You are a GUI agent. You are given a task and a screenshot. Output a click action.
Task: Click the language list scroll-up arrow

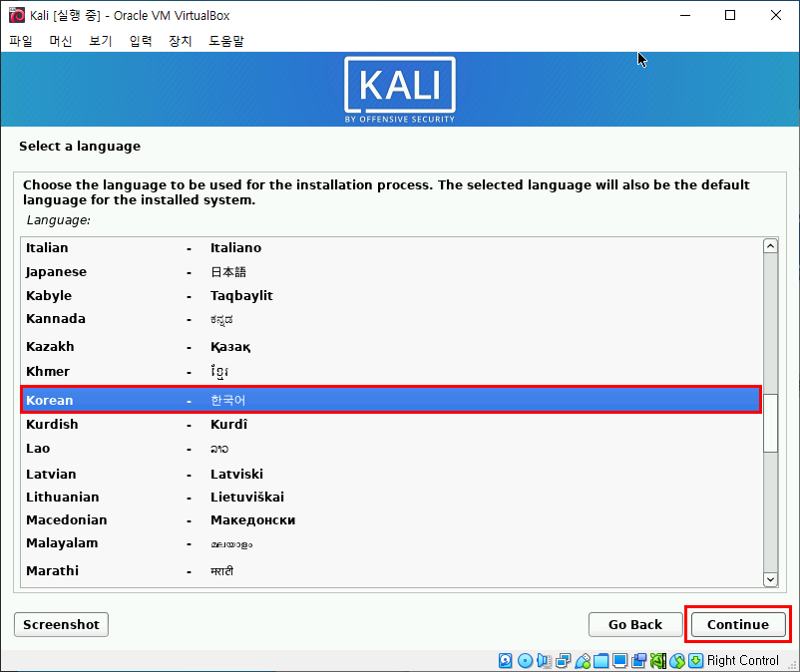point(770,246)
